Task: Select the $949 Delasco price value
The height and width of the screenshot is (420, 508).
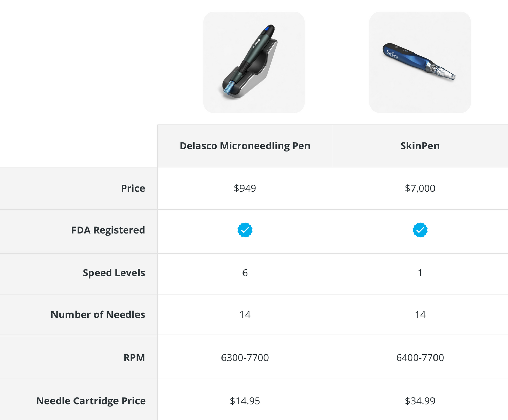Action: click(x=245, y=188)
